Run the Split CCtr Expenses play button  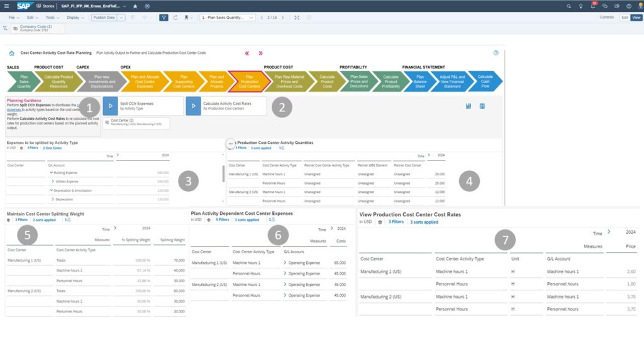click(110, 106)
